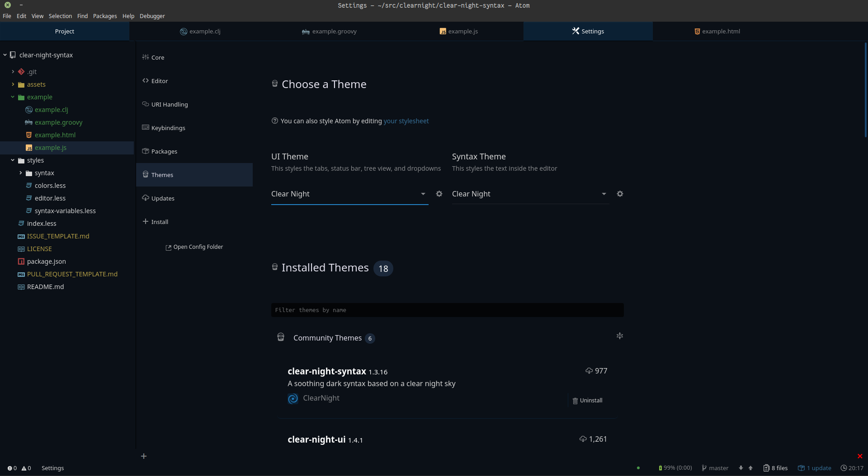
Task: Go to Install settings section
Action: [x=194, y=222]
